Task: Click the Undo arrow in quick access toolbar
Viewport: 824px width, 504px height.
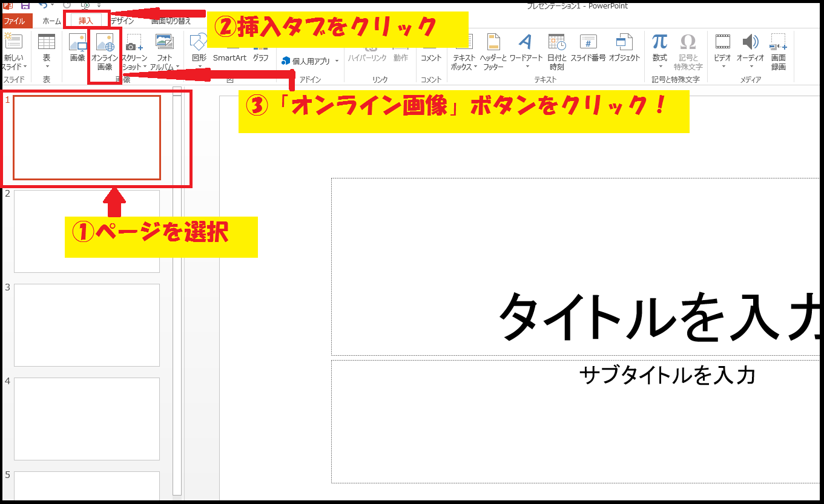Action: tap(42, 5)
